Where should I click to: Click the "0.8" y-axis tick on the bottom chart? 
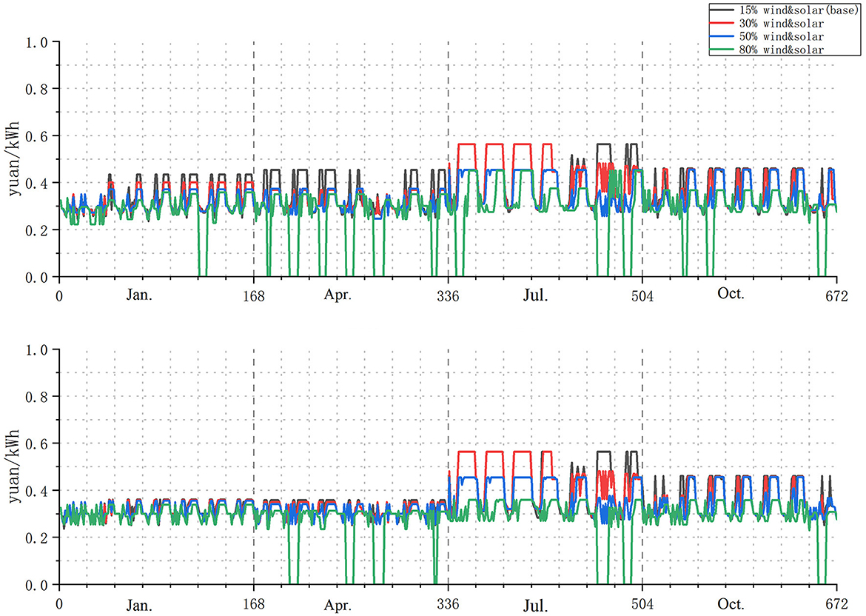click(x=37, y=397)
